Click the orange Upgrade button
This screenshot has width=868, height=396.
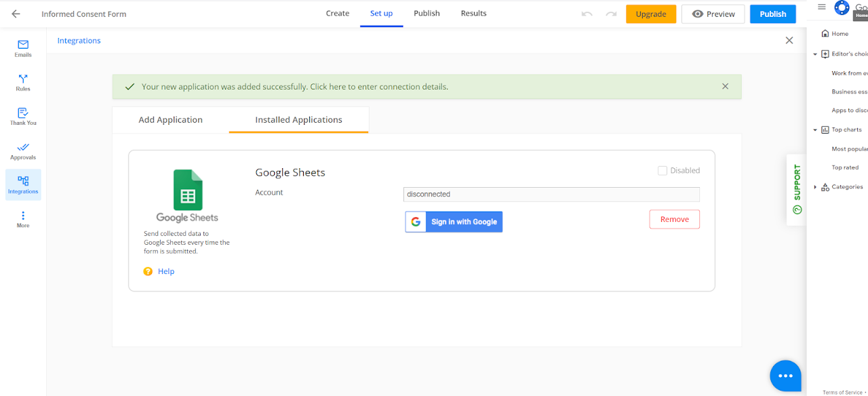[651, 14]
